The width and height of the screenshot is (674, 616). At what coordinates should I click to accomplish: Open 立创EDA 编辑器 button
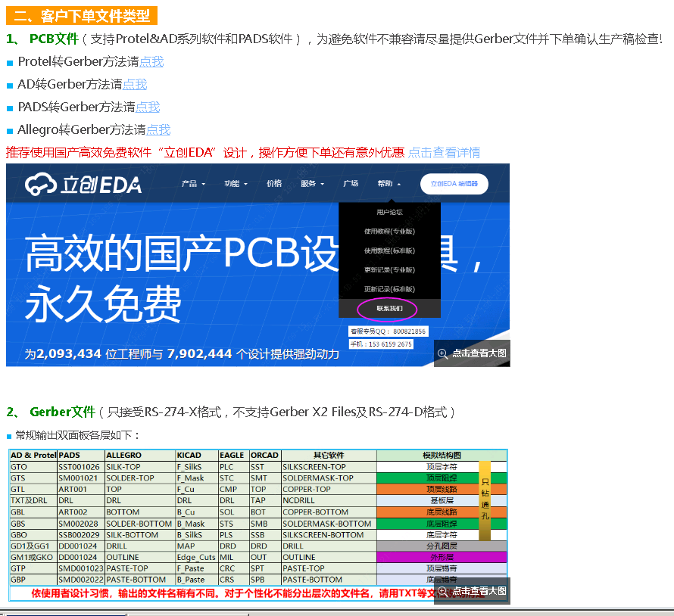[x=454, y=184]
